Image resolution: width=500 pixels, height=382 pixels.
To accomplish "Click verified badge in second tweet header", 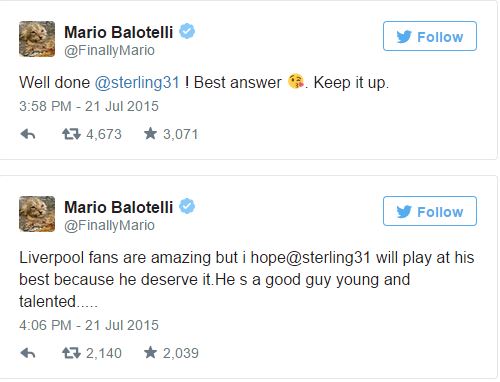I will [x=187, y=206].
